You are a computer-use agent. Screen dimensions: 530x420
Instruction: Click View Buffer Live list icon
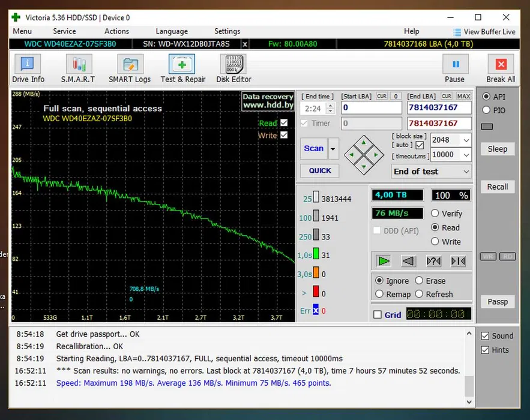(457, 32)
